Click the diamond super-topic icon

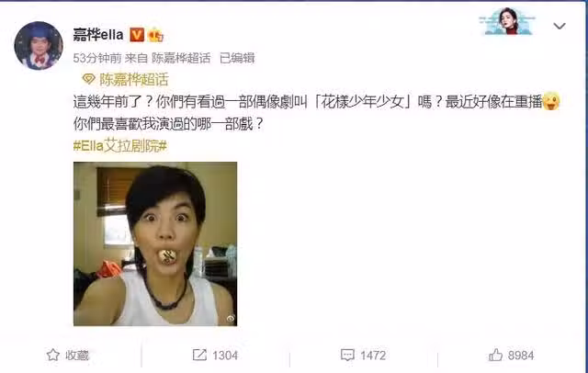coord(88,79)
